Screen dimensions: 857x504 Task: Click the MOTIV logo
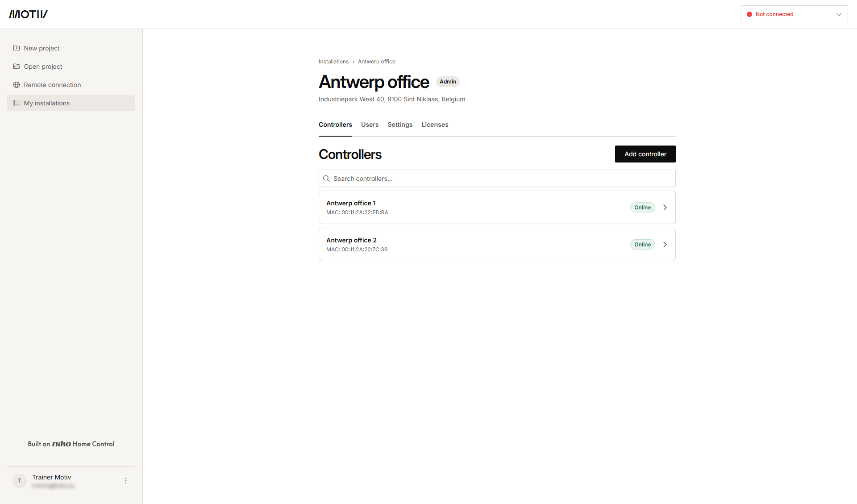(28, 14)
